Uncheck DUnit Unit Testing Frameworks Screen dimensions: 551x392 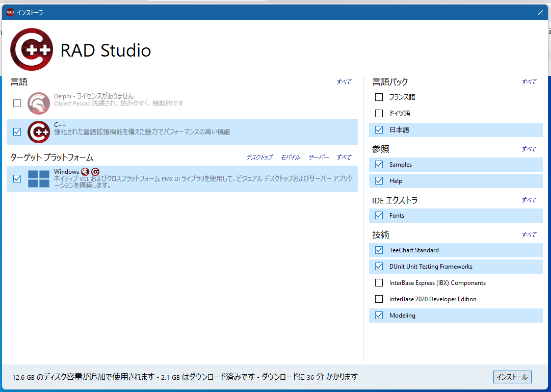point(379,266)
